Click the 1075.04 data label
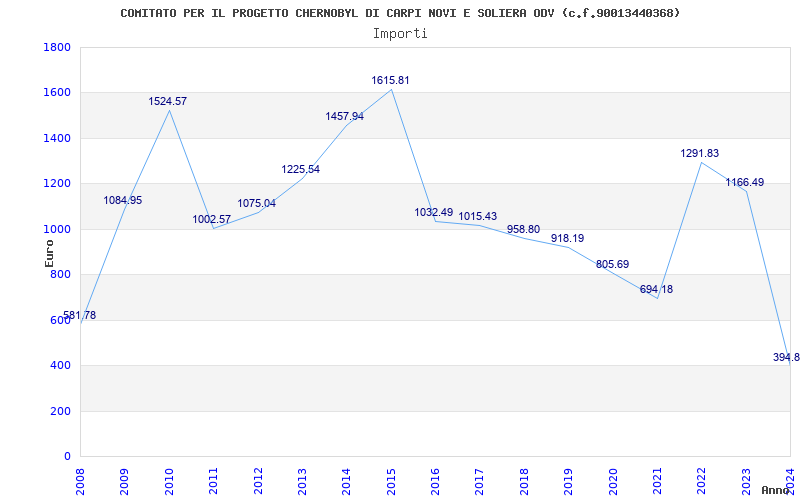 coord(257,204)
